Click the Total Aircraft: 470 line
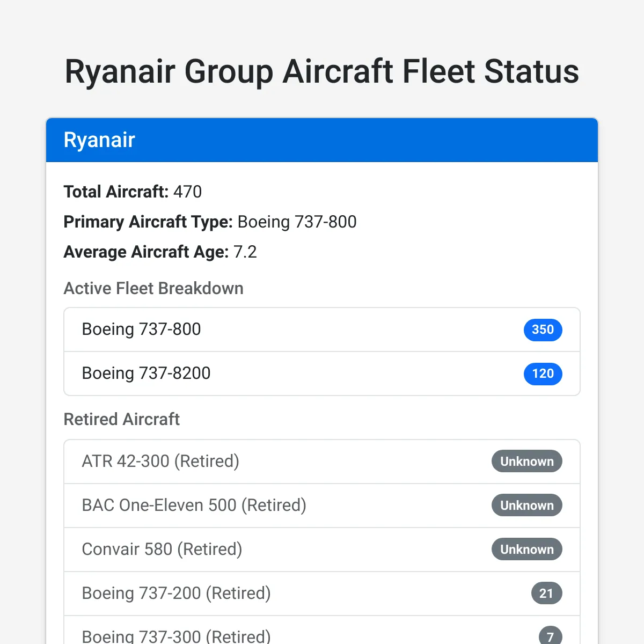 [x=133, y=192]
